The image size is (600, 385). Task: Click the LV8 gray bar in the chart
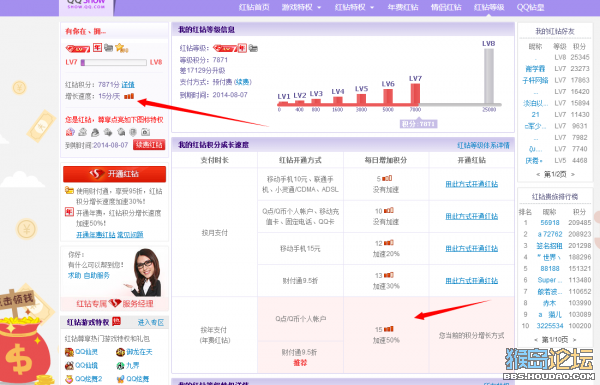click(x=489, y=76)
